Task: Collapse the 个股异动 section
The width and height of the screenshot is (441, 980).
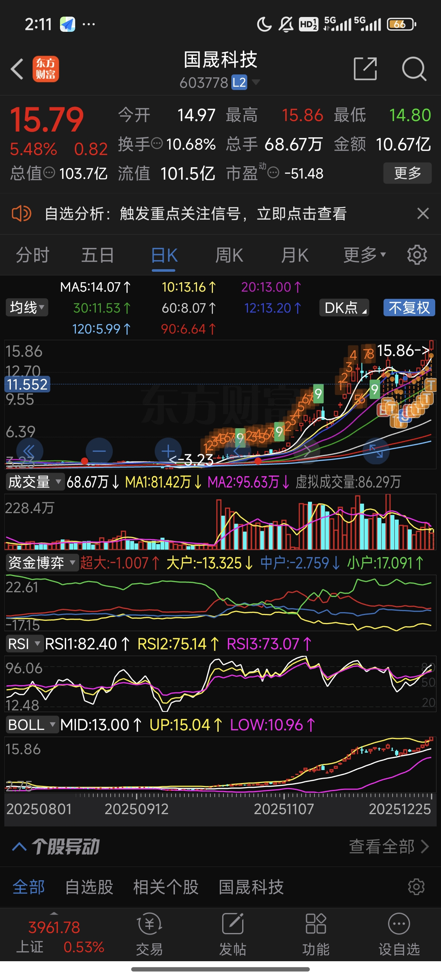Action: pos(20,846)
